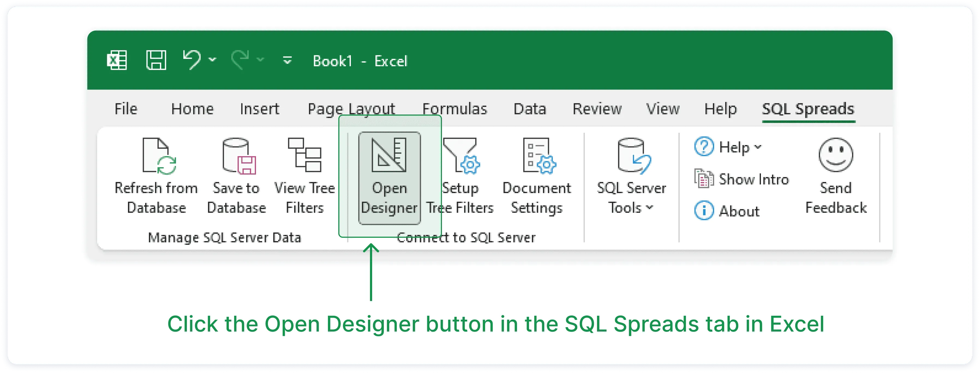Click the Open Designer button

coord(389,178)
